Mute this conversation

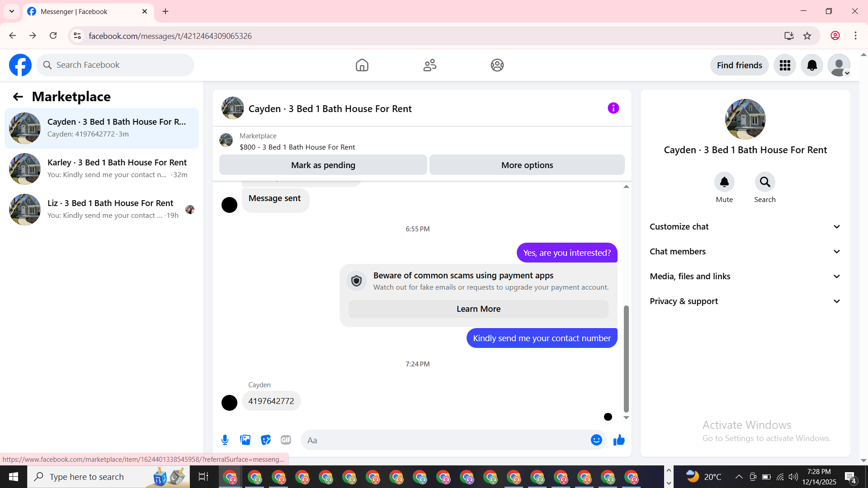coord(724,182)
